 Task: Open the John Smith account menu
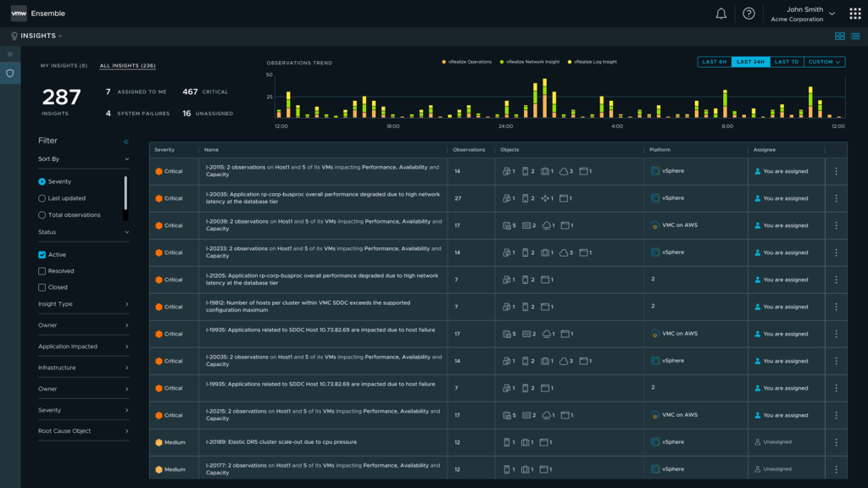pyautogui.click(x=802, y=14)
